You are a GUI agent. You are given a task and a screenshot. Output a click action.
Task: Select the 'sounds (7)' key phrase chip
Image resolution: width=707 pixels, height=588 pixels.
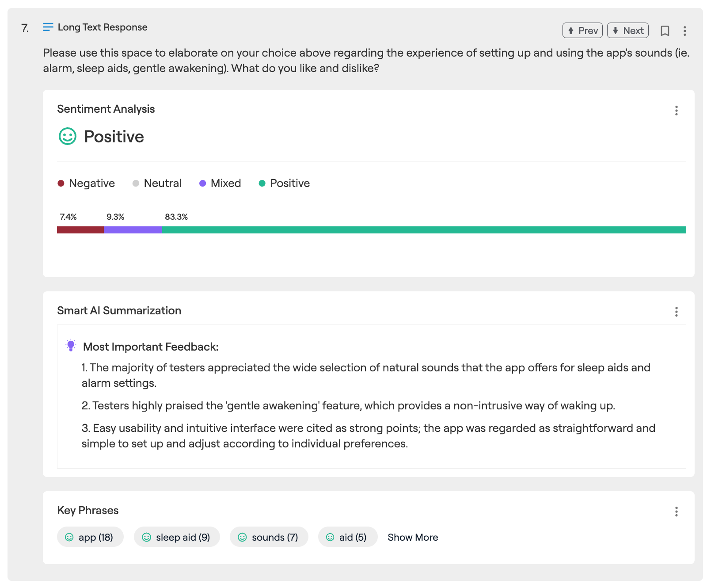tap(268, 537)
